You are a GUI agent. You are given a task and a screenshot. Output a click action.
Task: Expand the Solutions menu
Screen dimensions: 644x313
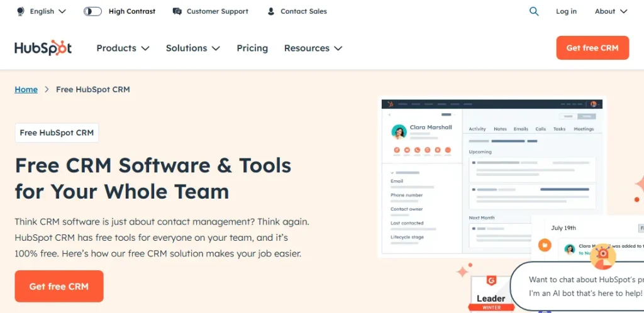[192, 48]
